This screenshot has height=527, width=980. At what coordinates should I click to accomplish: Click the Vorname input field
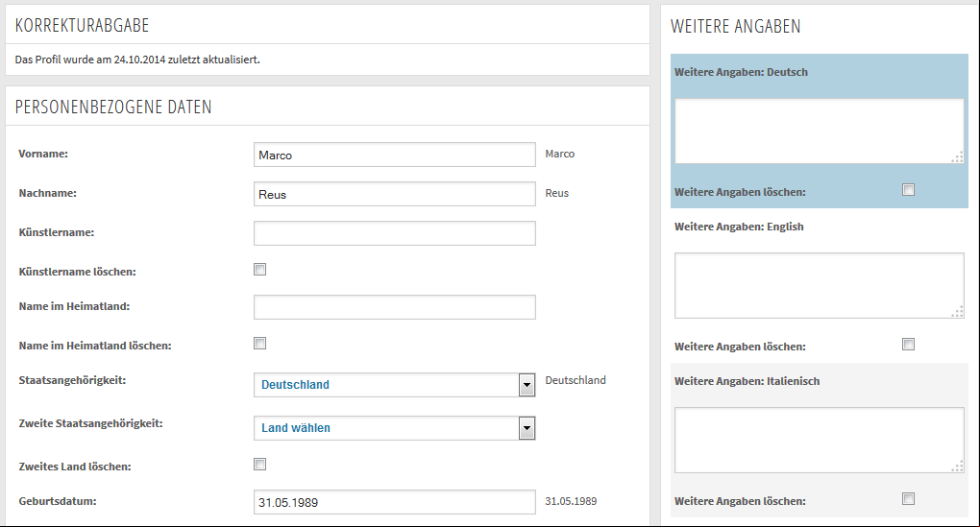point(394,155)
